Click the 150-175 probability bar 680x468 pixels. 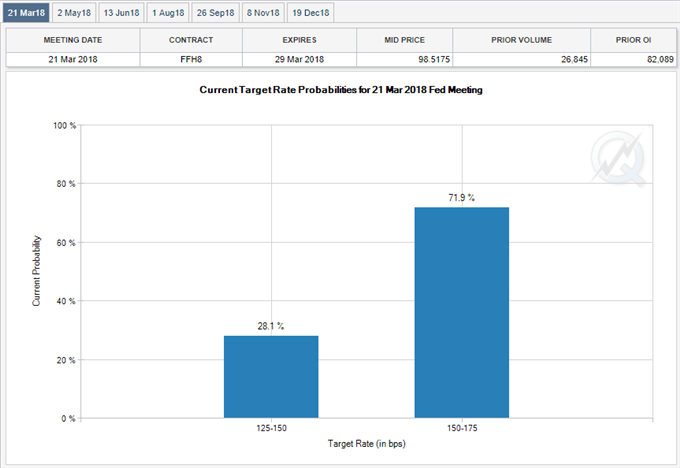462,313
